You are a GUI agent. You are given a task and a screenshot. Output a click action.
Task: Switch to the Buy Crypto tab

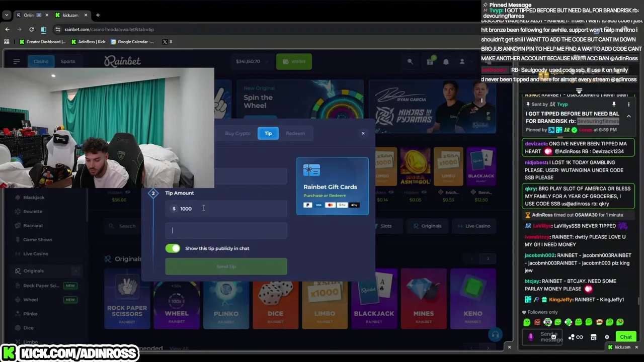coord(237,133)
